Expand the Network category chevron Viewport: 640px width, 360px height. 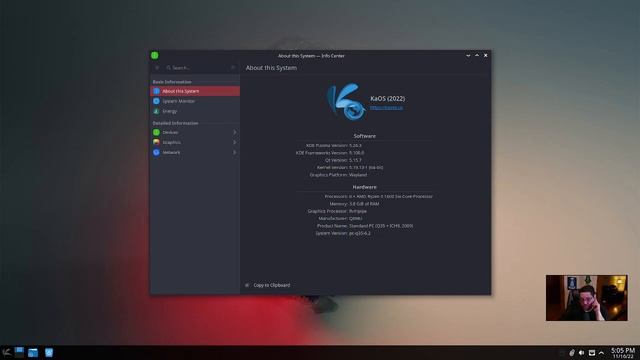(x=235, y=152)
